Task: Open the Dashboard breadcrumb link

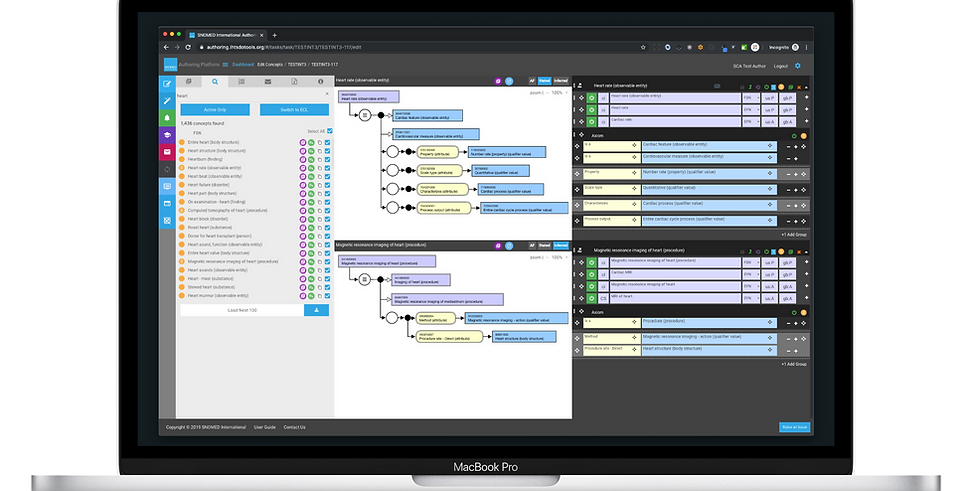Action: [x=243, y=65]
